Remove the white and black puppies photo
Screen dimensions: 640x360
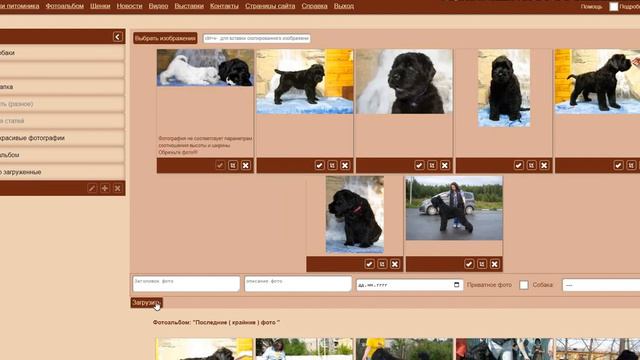click(x=245, y=165)
